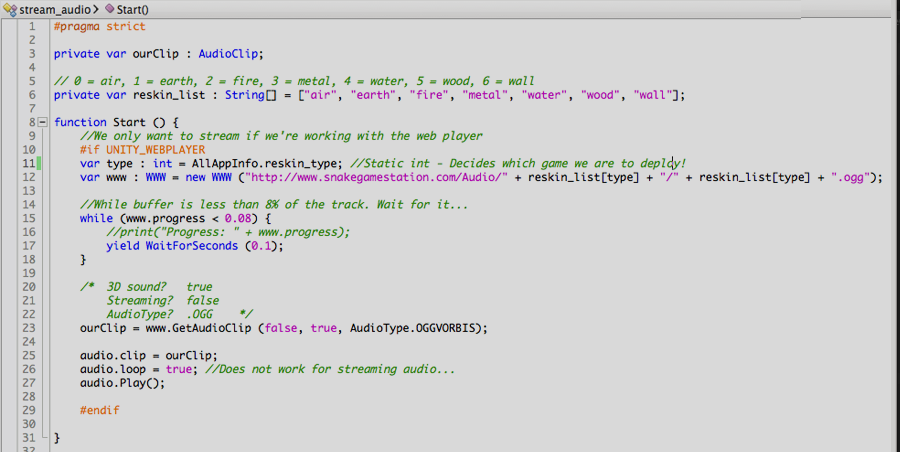This screenshot has height=452, width=900.
Task: Click the #endif directive
Action: pos(100,410)
